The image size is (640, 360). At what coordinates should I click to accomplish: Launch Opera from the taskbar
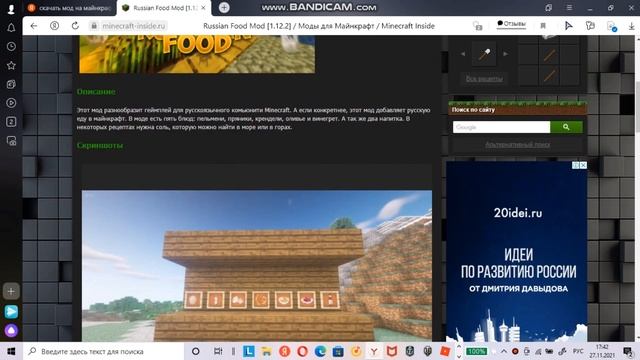point(302,351)
